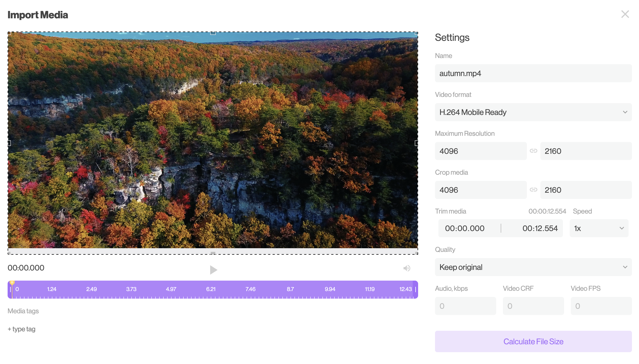The height and width of the screenshot is (364, 639).
Task: Click the left-middle crop handle
Action: [x=9, y=143]
